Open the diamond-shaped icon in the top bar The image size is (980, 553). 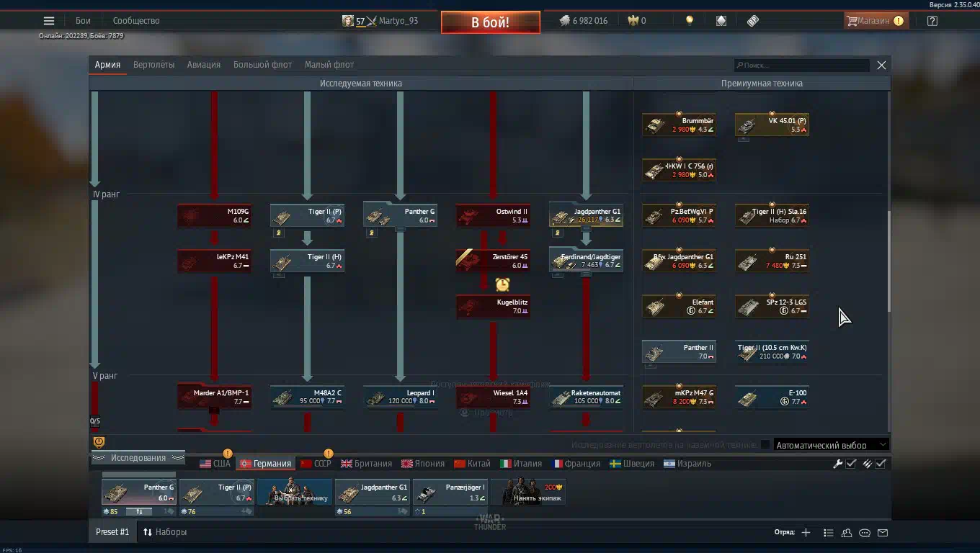pos(721,21)
